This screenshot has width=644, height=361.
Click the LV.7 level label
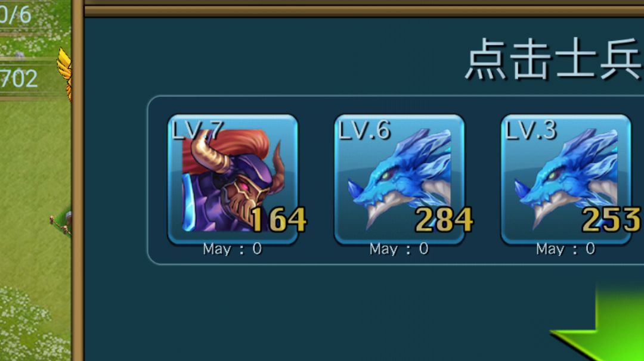click(x=198, y=130)
